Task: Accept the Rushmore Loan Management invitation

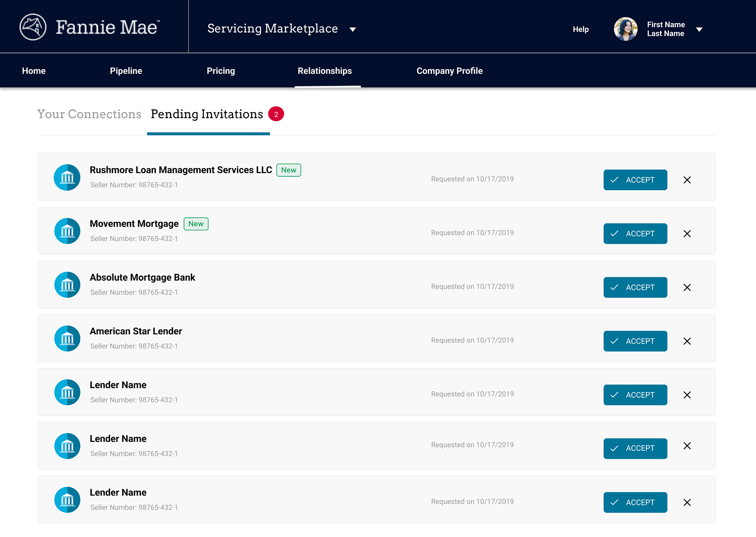Action: pos(635,180)
